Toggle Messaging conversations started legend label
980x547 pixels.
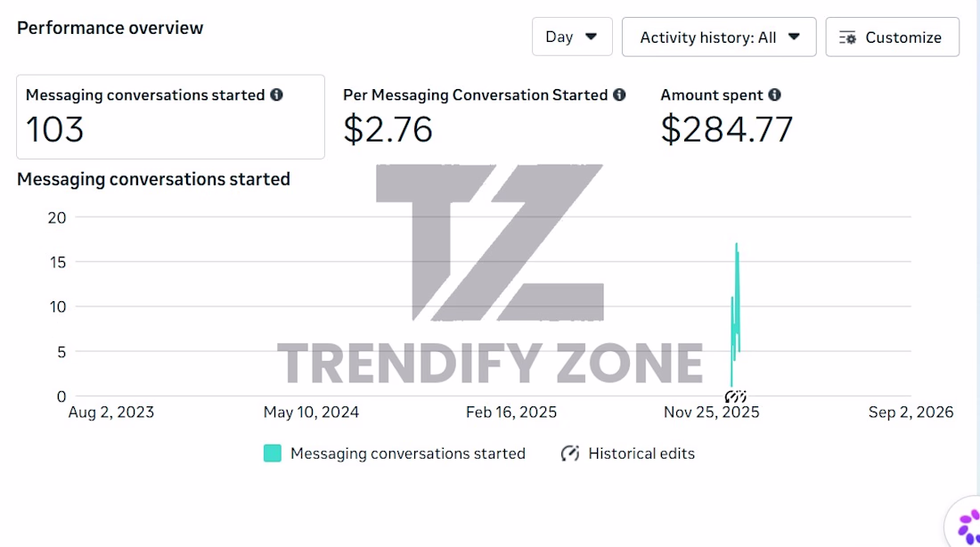(x=407, y=453)
